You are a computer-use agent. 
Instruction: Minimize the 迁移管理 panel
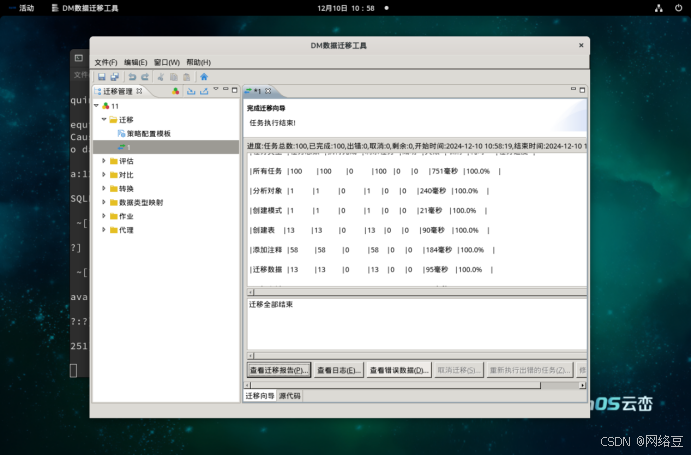pyautogui.click(x=226, y=89)
